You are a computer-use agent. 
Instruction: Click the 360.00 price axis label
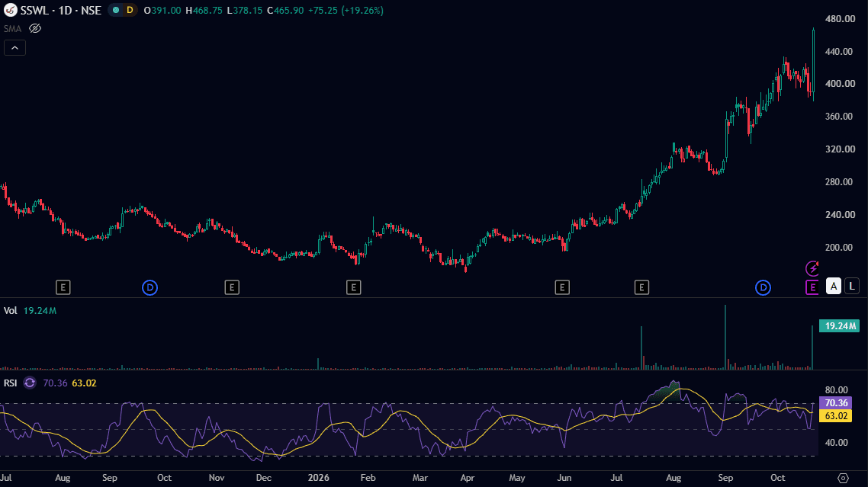840,116
